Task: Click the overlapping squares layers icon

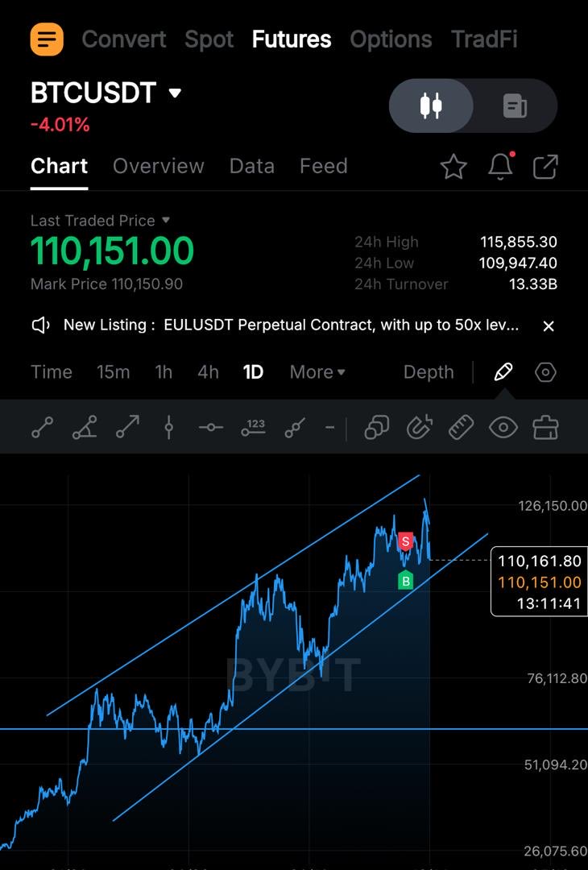Action: pyautogui.click(x=377, y=428)
